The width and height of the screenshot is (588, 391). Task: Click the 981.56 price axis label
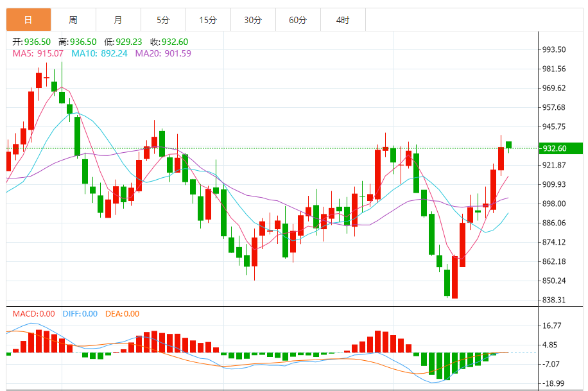coord(554,69)
